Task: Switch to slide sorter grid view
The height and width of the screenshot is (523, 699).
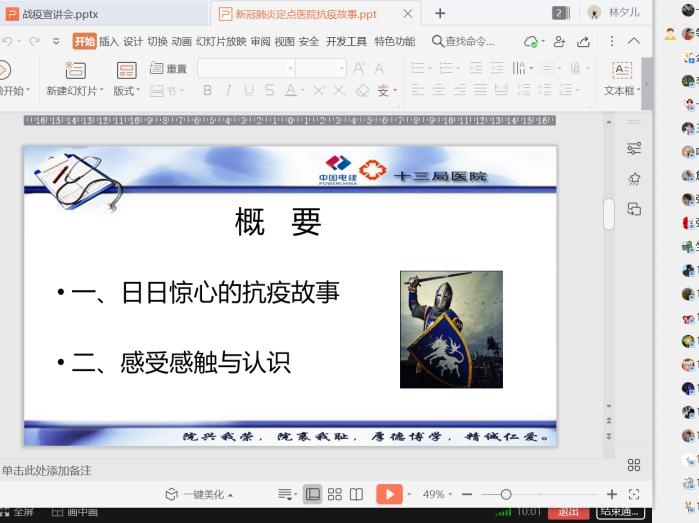Action: 335,494
